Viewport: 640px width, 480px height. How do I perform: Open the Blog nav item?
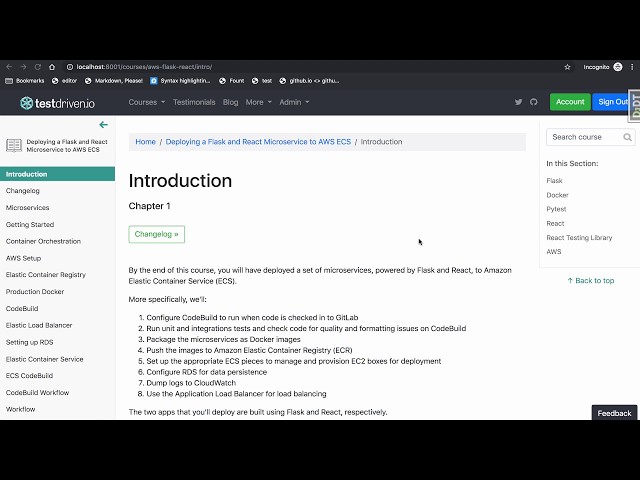(x=230, y=102)
